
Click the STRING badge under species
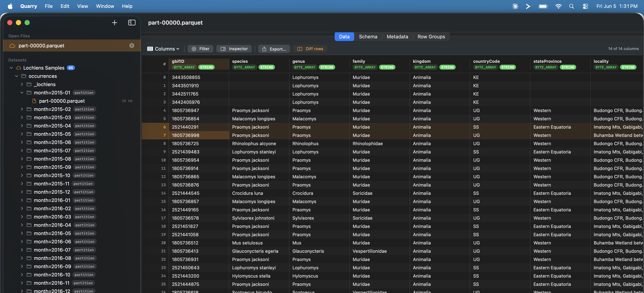[x=267, y=67]
